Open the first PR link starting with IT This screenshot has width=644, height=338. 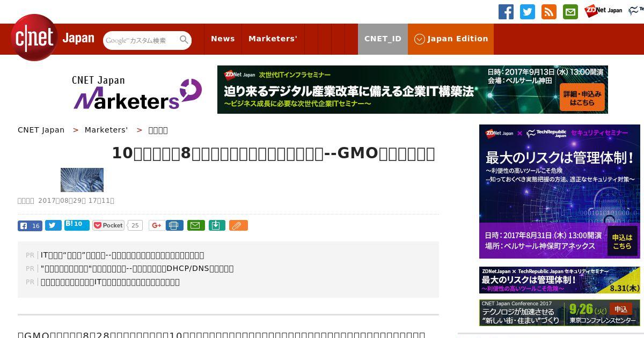click(122, 255)
